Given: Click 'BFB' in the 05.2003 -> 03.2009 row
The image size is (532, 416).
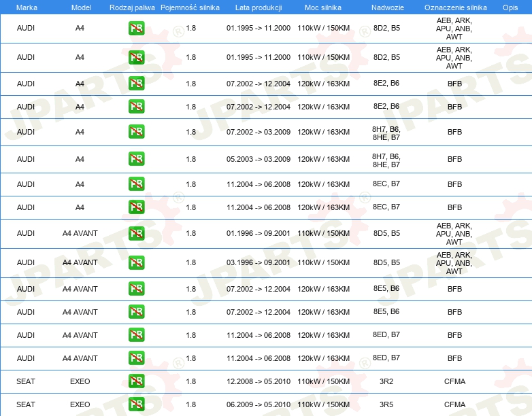Looking at the screenshot, I should [454, 159].
